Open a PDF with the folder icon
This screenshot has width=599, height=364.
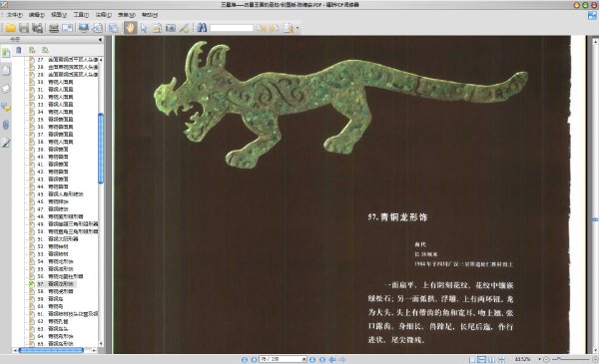pyautogui.click(x=10, y=28)
